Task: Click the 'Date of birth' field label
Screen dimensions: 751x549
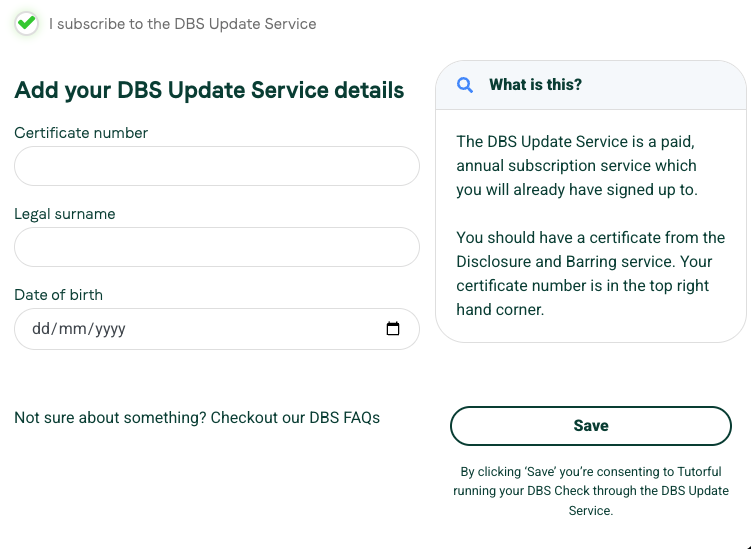Action: pos(58,295)
